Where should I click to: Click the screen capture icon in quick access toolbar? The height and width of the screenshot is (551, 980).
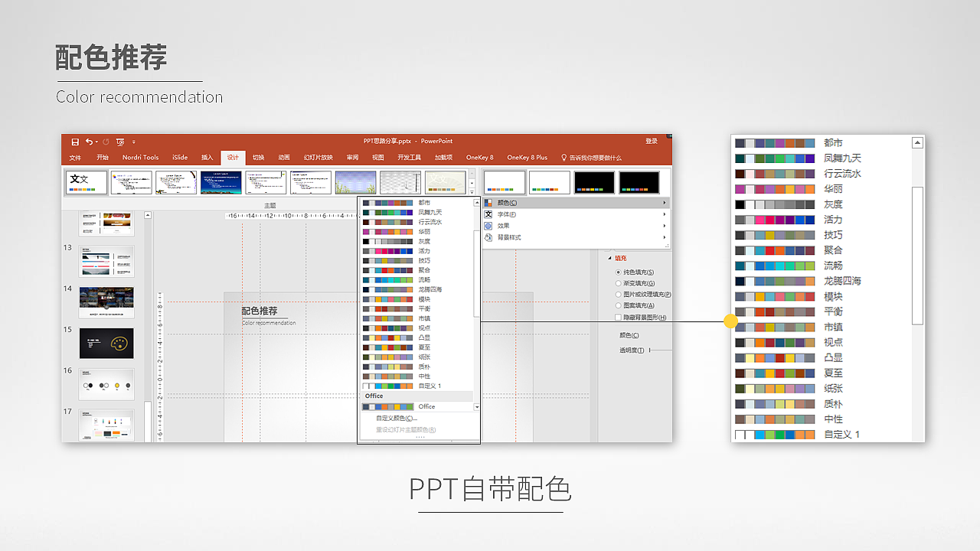120,142
